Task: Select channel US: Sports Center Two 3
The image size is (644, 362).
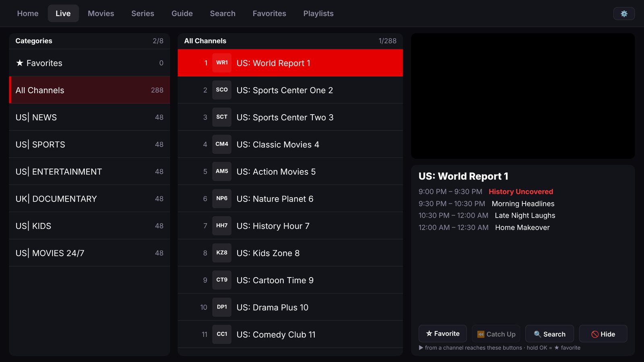Action: coord(290,117)
